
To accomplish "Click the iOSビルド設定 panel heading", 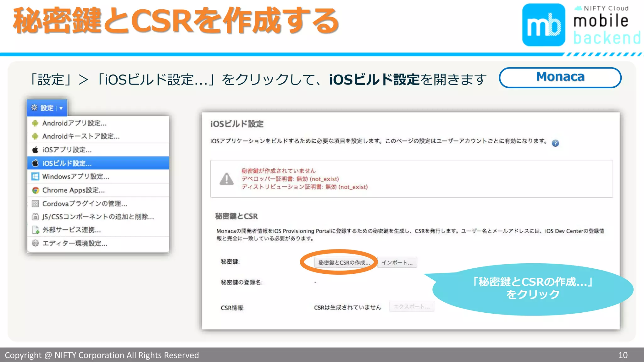I will [237, 124].
